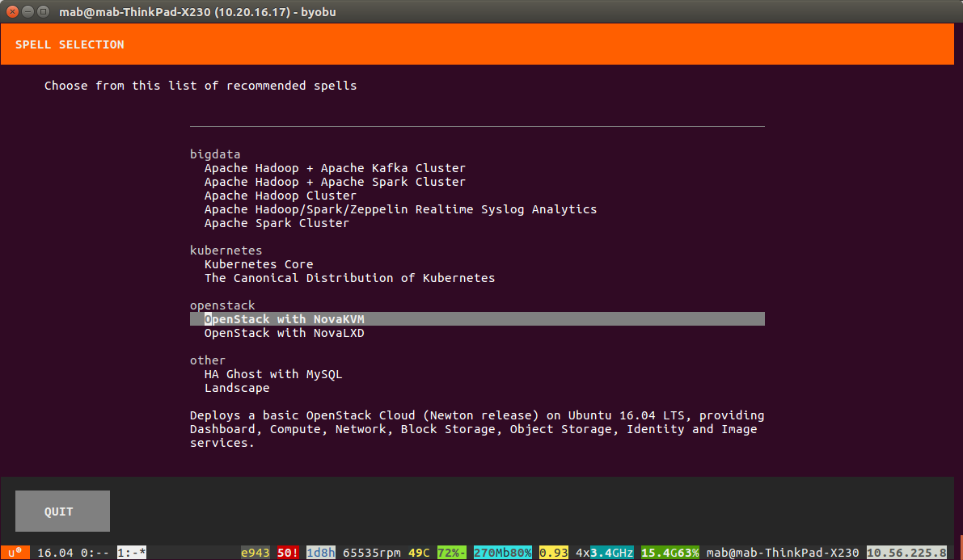Image resolution: width=963 pixels, height=560 pixels.
Task: Select Apache Hadoop + Apache Spark Cluster spell
Action: (x=335, y=182)
